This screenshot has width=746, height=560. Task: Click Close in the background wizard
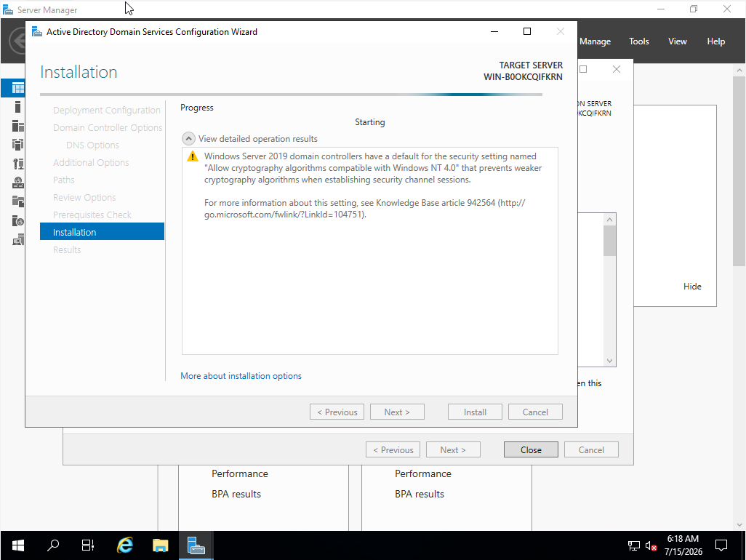point(531,450)
